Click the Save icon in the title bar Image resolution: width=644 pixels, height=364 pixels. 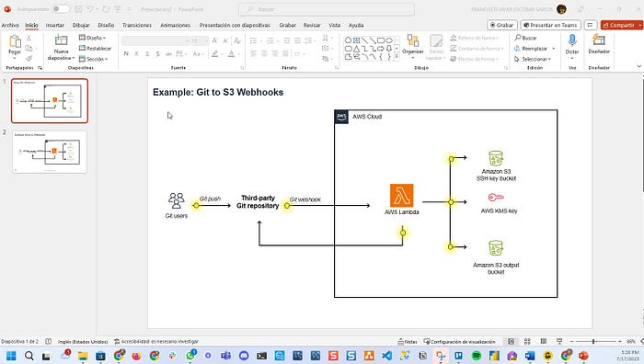click(78, 9)
